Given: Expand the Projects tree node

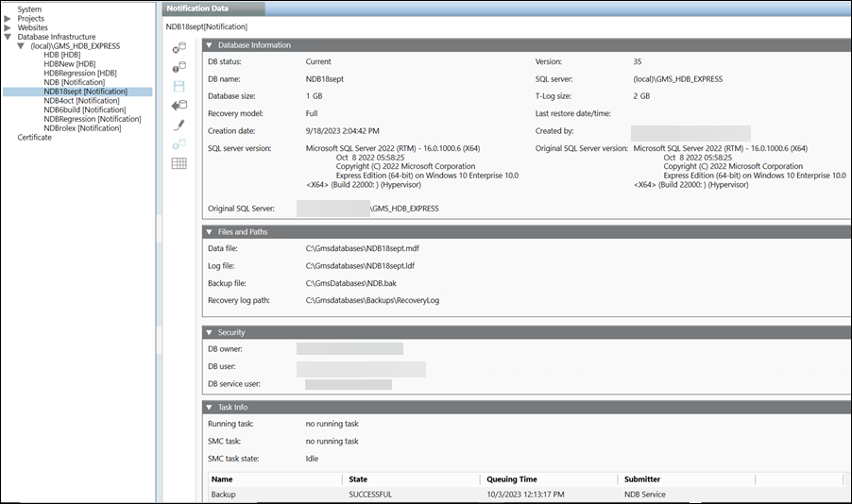Looking at the screenshot, I should 9,19.
